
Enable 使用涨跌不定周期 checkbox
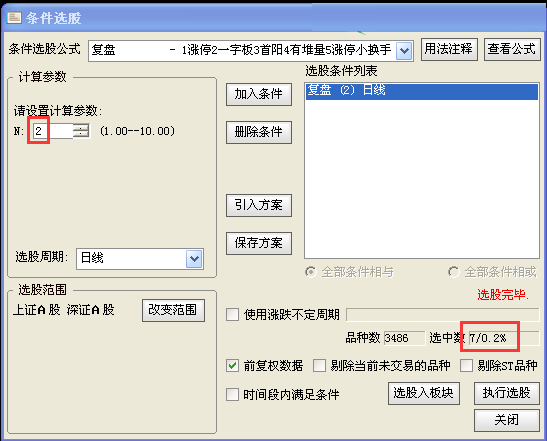click(232, 314)
